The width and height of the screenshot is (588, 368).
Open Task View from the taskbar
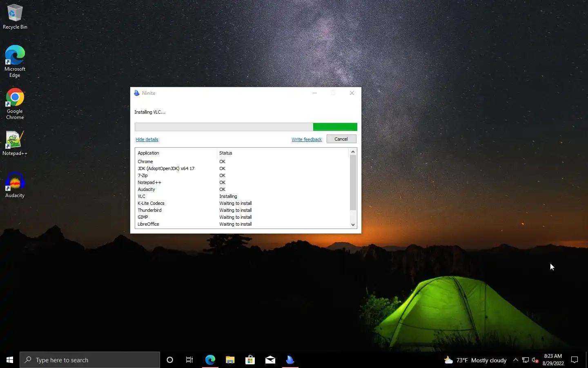[x=189, y=360]
